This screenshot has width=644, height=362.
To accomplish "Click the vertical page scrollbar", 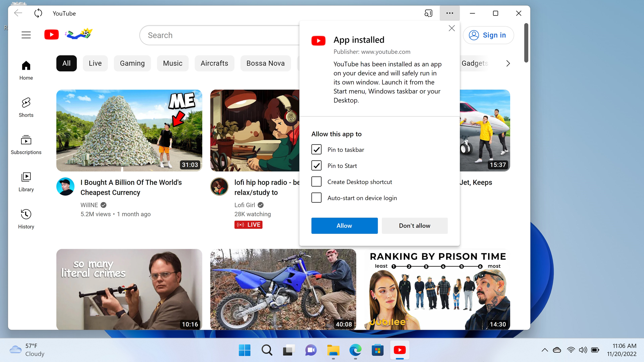I will pos(526,43).
